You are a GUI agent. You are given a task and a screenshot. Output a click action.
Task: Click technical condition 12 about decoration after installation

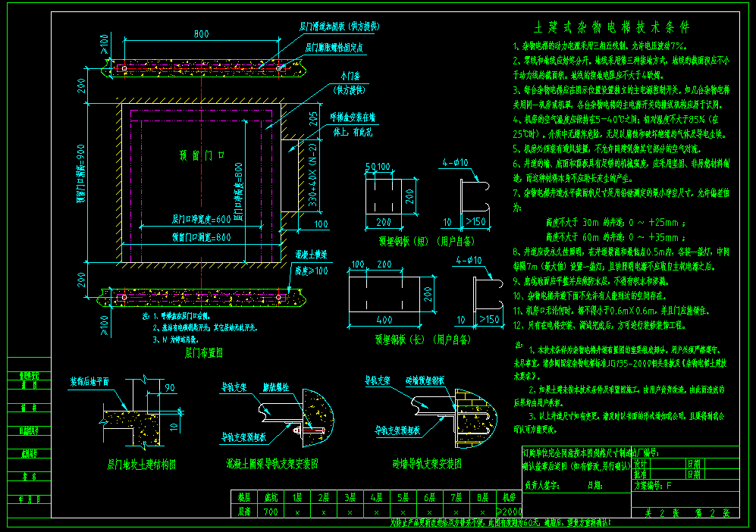click(599, 325)
